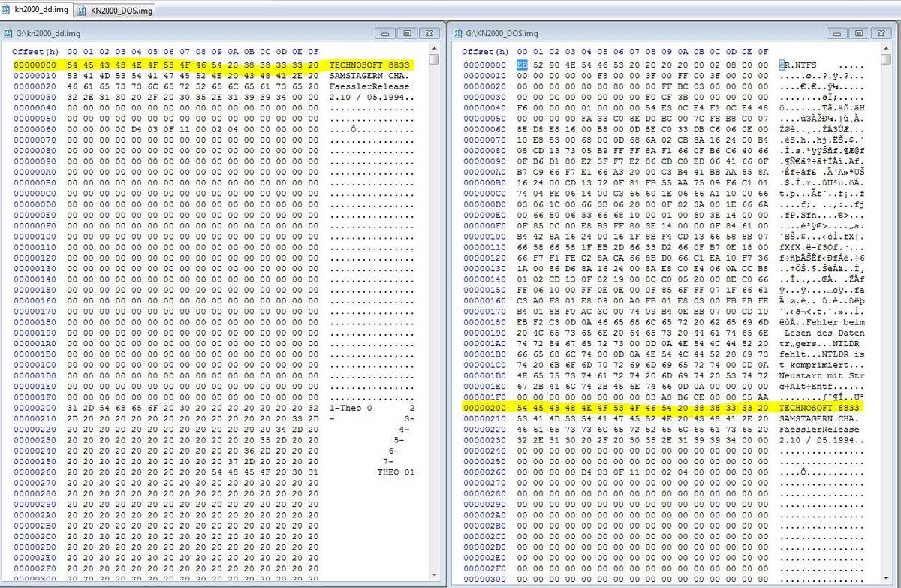This screenshot has width=901, height=588.
Task: Click the scrollbar thumb in the KN2000_DOS.img window
Action: 884,59
